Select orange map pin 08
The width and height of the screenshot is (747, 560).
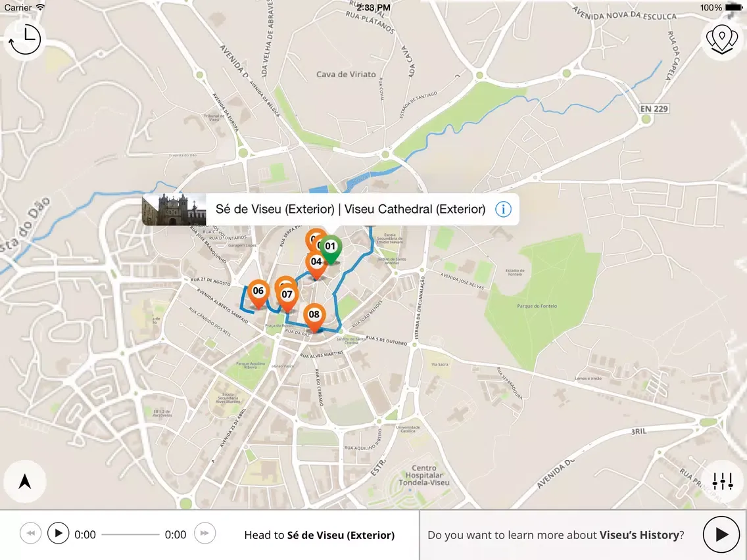[314, 315]
